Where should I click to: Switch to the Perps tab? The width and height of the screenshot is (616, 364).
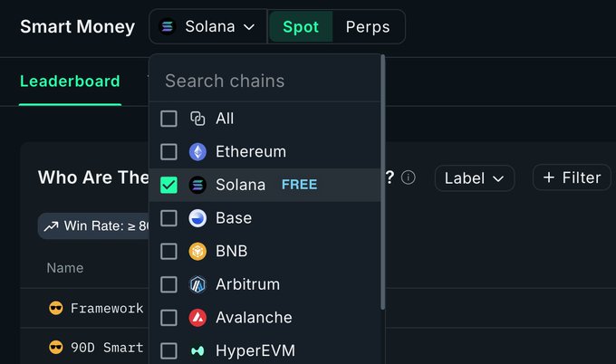coord(368,27)
